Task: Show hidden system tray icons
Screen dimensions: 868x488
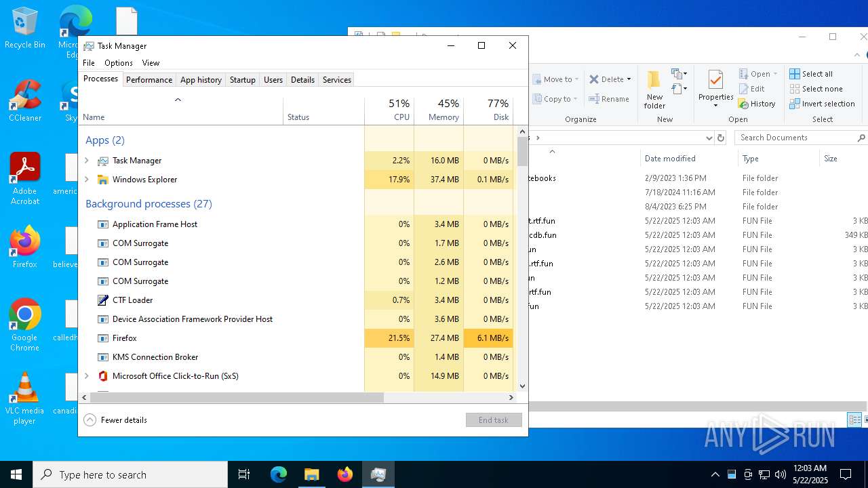Action: coord(715,474)
